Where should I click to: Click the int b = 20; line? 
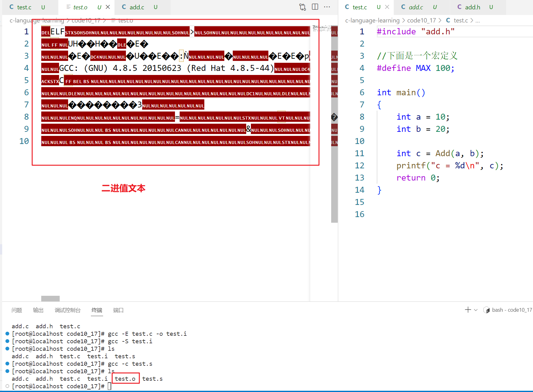pyautogui.click(x=423, y=129)
